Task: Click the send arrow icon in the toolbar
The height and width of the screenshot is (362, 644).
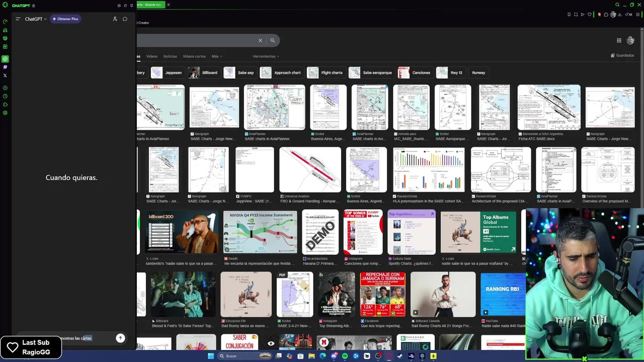Action: coord(583,15)
